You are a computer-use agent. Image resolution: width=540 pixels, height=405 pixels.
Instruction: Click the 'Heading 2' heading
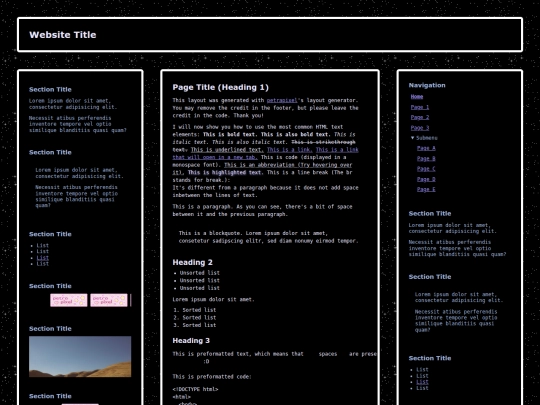[x=193, y=262]
